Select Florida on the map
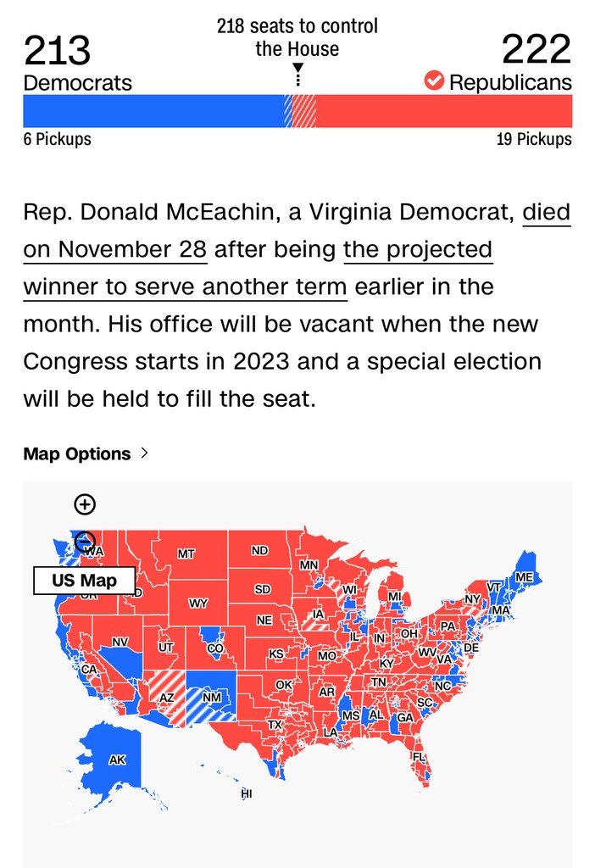The height and width of the screenshot is (868, 595). click(x=420, y=756)
